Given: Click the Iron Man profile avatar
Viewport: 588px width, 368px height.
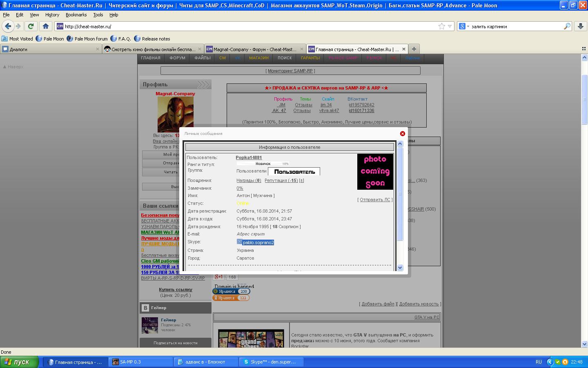Looking at the screenshot, I should (x=175, y=114).
